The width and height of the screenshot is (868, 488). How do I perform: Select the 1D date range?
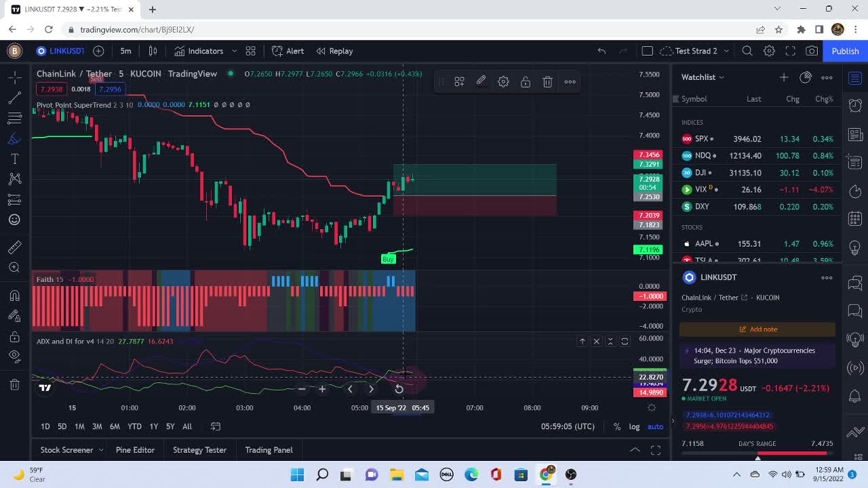[45, 426]
